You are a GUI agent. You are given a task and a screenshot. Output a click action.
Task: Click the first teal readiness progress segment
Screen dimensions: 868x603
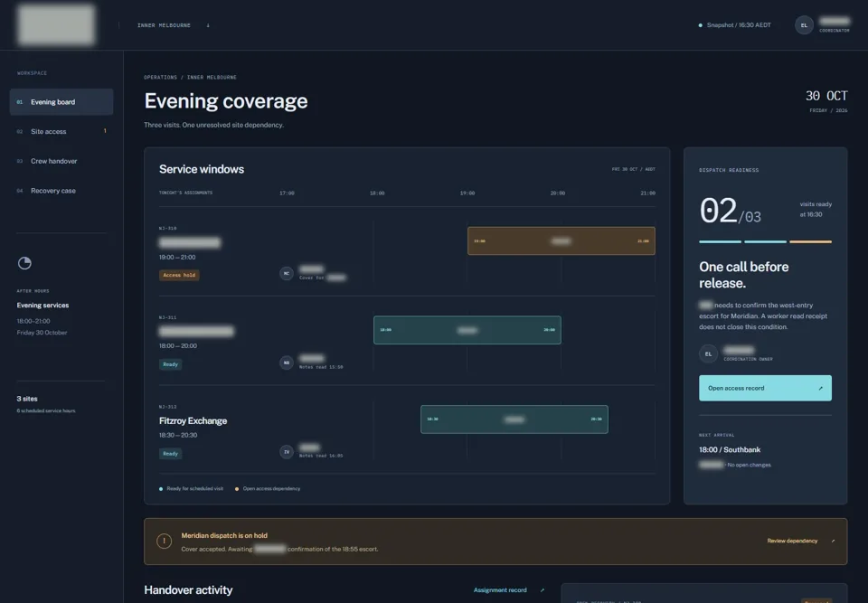(x=721, y=242)
